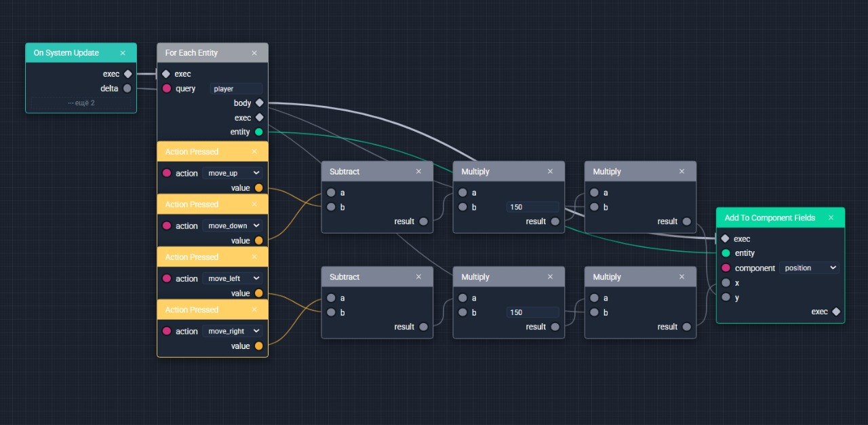
Task: Open the move_right action dropdown
Action: 232,331
